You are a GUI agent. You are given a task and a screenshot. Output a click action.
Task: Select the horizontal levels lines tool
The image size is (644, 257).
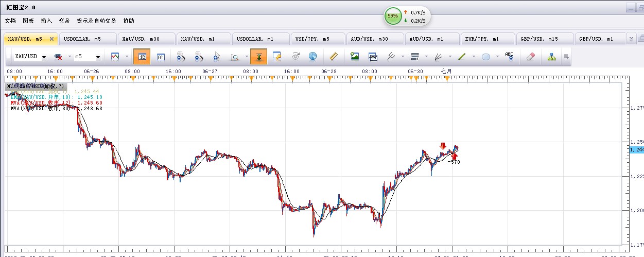point(414,57)
